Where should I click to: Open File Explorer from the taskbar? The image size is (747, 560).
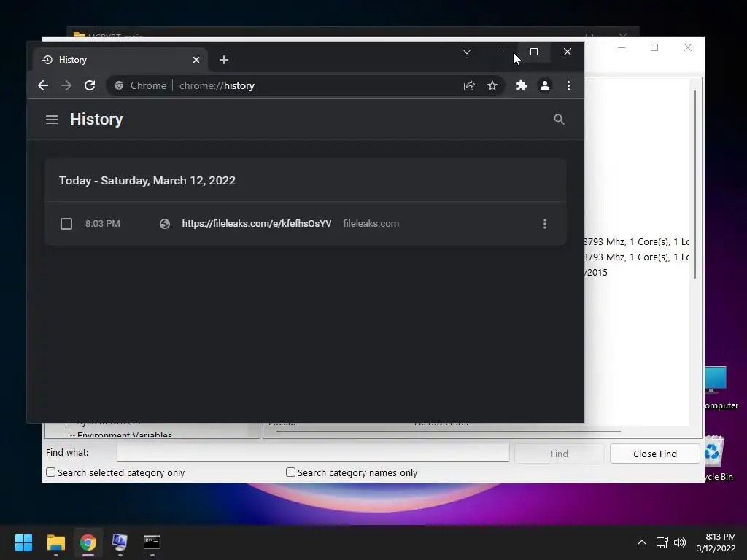coord(55,542)
